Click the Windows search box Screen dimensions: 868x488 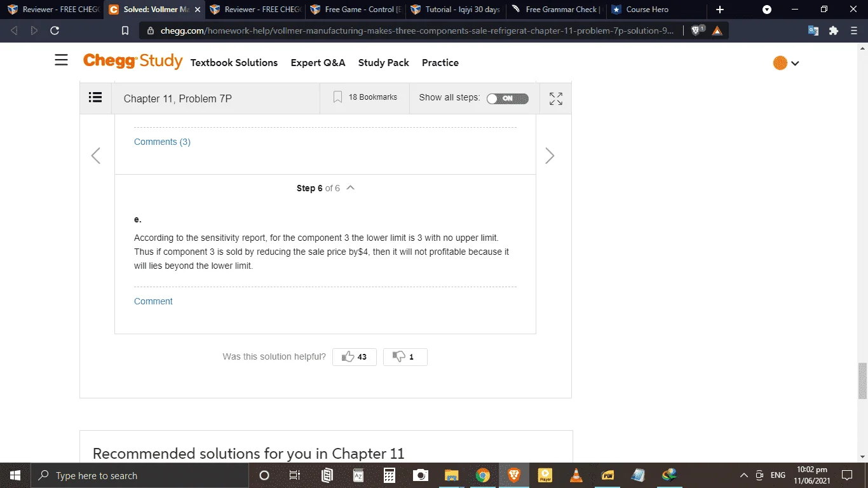[x=140, y=475]
